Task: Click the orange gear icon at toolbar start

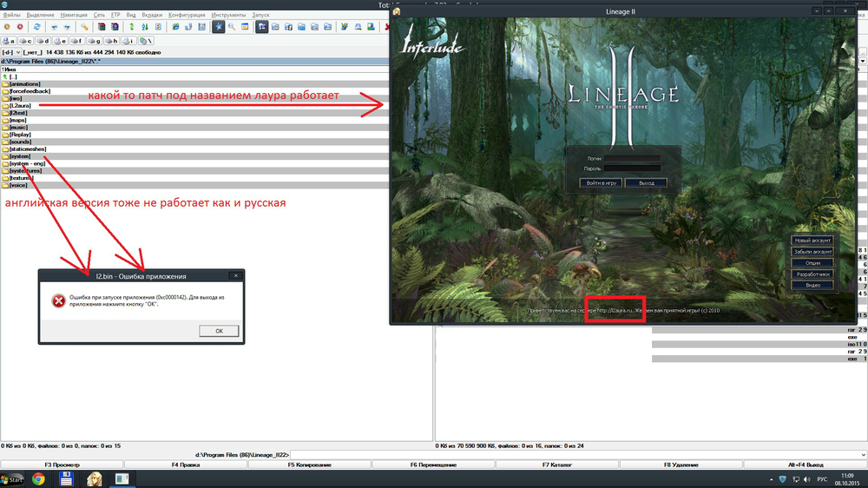Action: click(x=8, y=27)
